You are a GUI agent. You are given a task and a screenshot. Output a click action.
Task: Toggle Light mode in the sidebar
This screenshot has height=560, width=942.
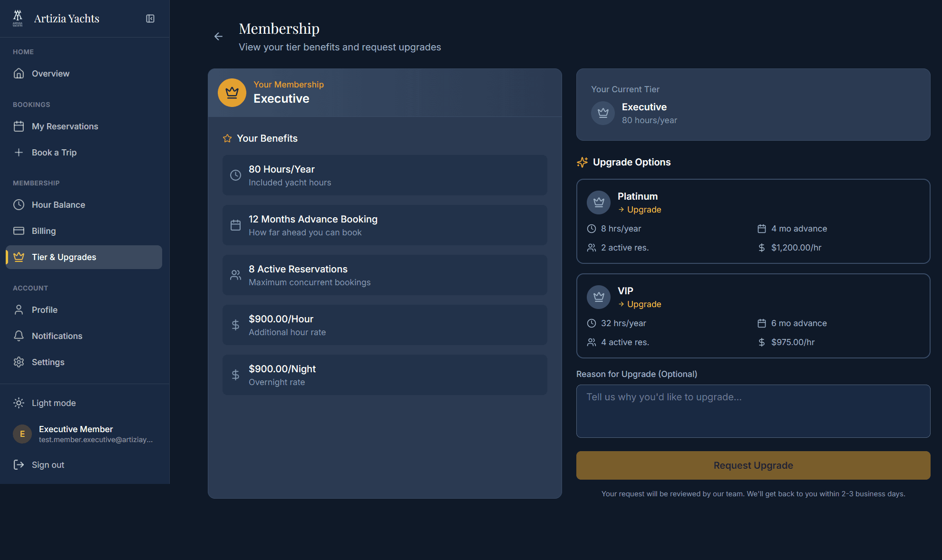pos(53,403)
